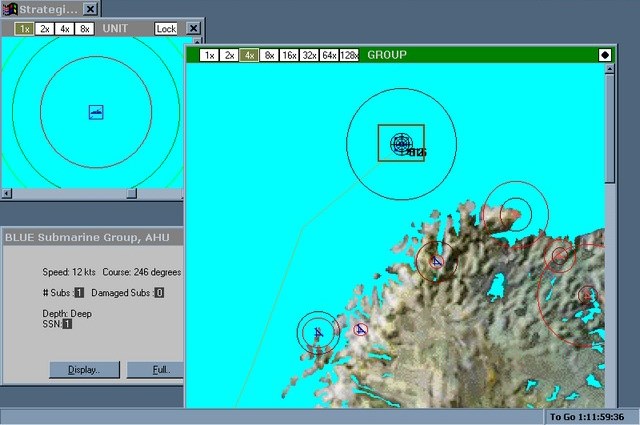Set GROUP map zoom to 16x
The height and width of the screenshot is (425, 640).
(289, 55)
